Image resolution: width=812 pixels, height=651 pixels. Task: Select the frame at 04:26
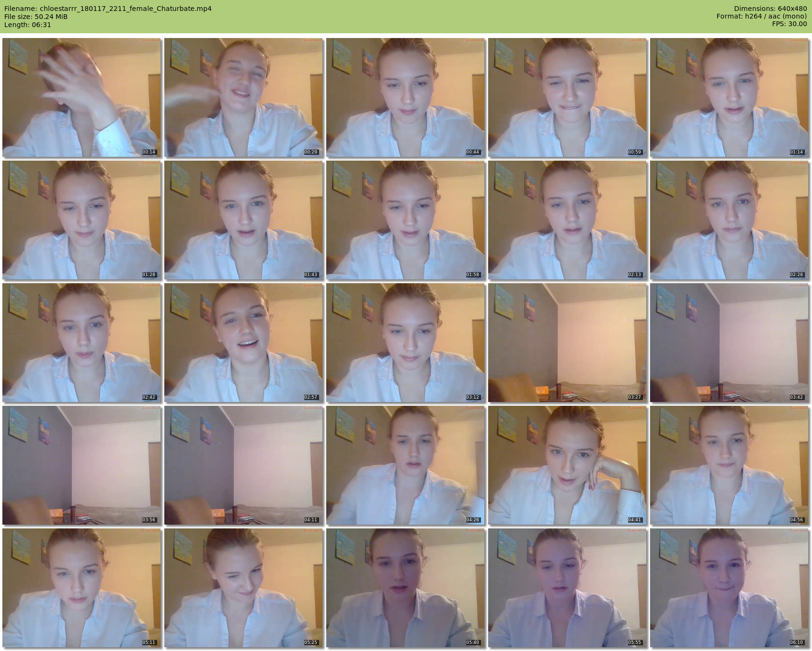[405, 465]
